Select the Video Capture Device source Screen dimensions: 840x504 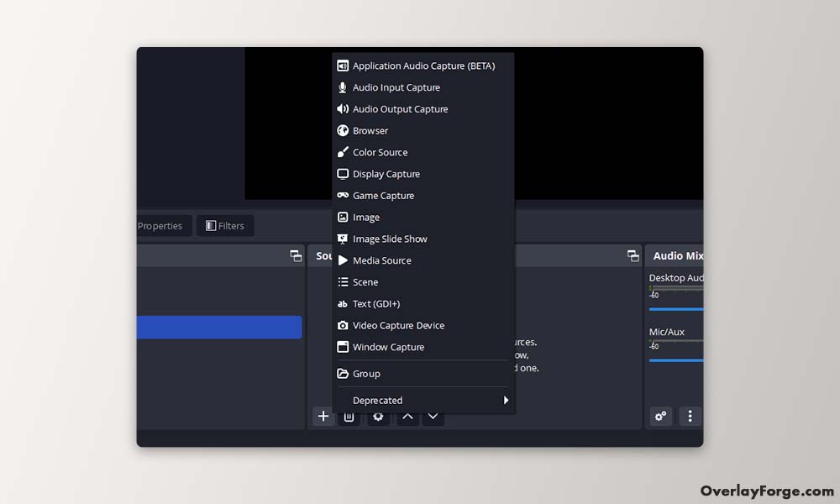click(398, 325)
